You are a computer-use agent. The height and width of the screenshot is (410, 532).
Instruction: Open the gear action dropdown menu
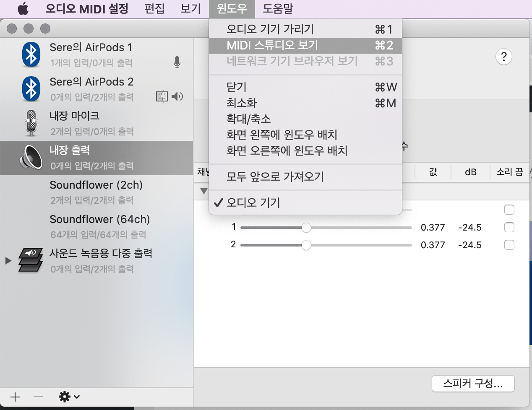point(69,397)
